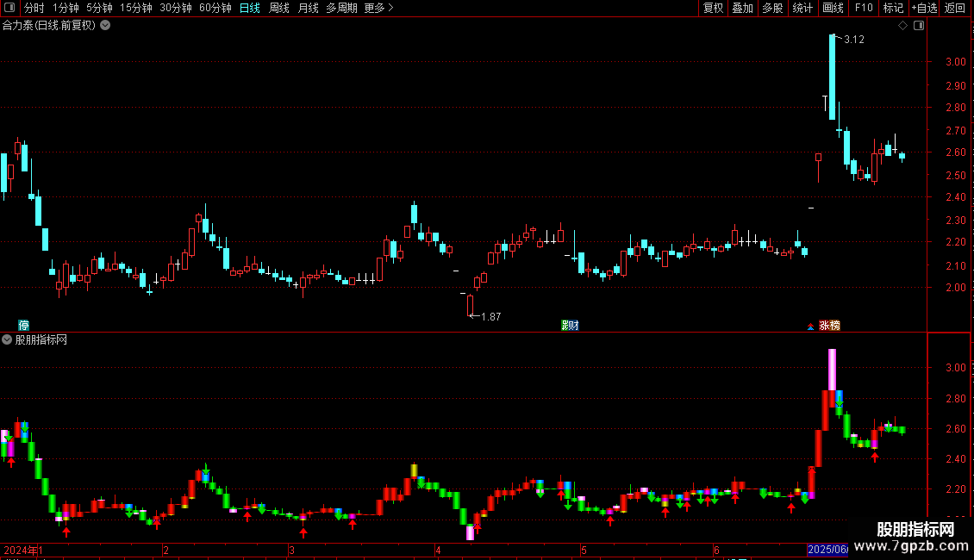Click the 涨榜 marker on chart
This screenshot has width=974, height=560.
click(829, 326)
